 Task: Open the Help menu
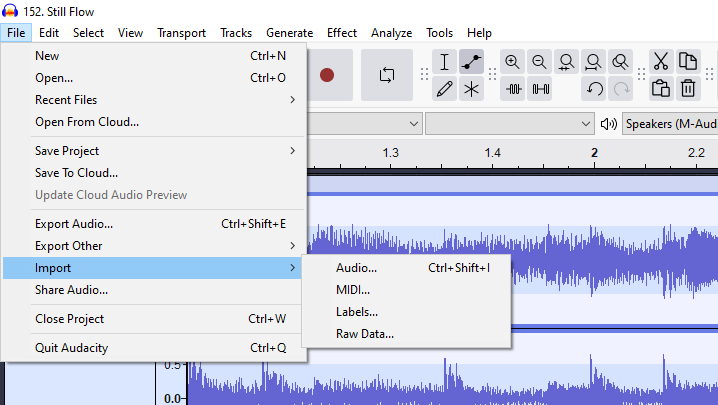click(x=479, y=33)
